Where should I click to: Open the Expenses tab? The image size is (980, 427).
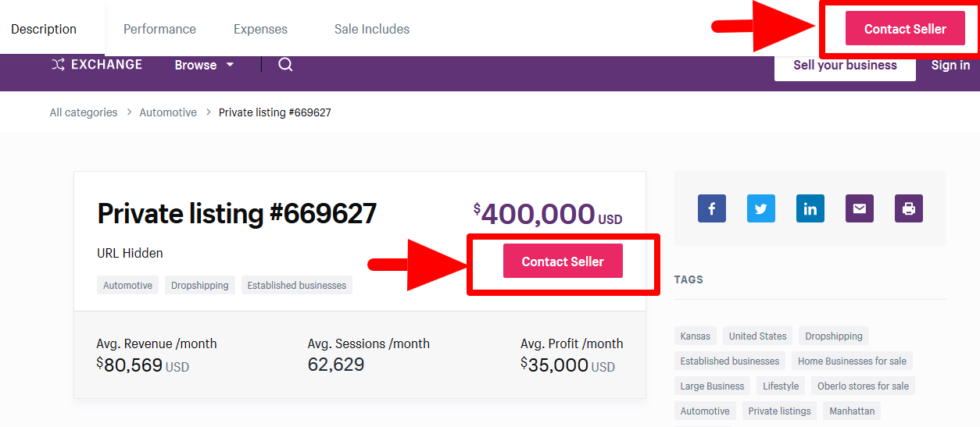click(260, 29)
